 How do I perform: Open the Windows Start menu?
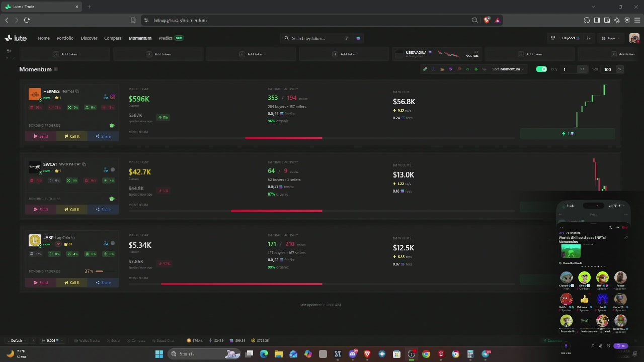pyautogui.click(x=159, y=354)
